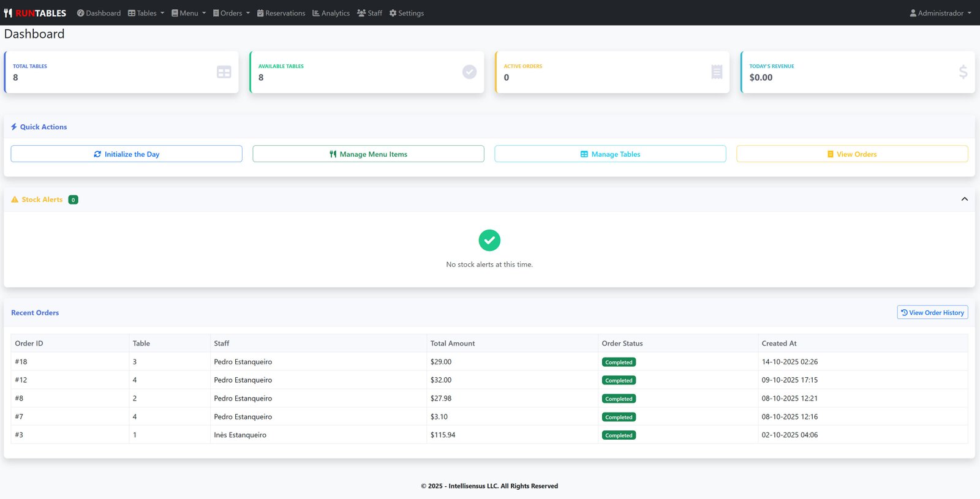Image resolution: width=980 pixels, height=499 pixels.
Task: Expand the Menu dropdown in navbar
Action: coord(188,13)
